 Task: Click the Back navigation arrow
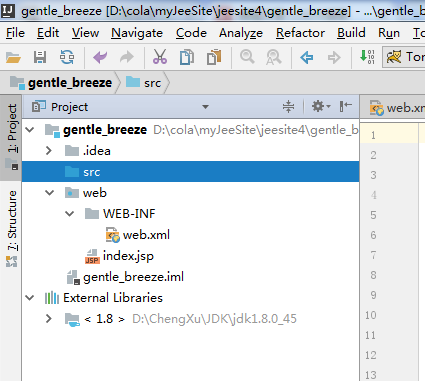[307, 57]
